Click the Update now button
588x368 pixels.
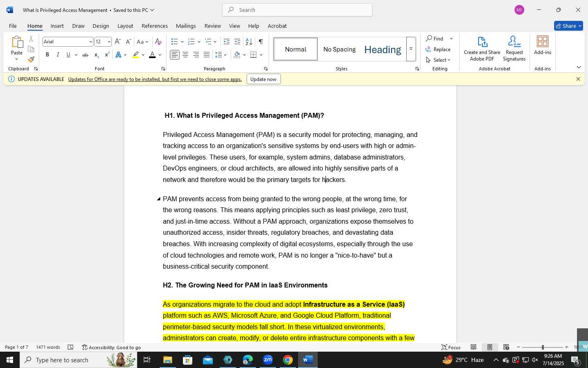[x=263, y=79]
